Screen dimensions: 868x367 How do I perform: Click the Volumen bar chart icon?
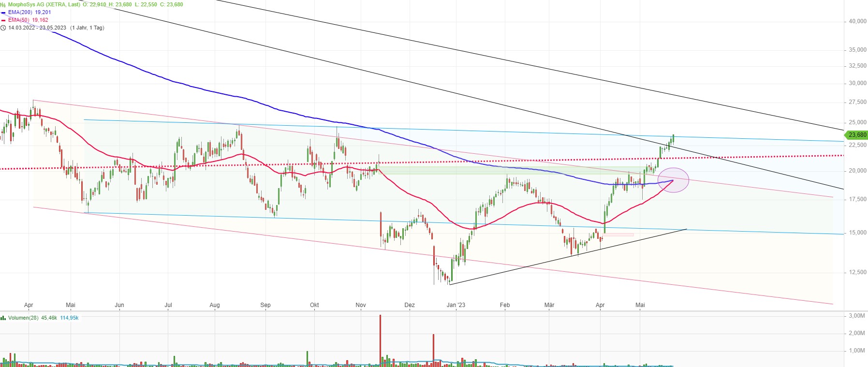(x=3, y=318)
